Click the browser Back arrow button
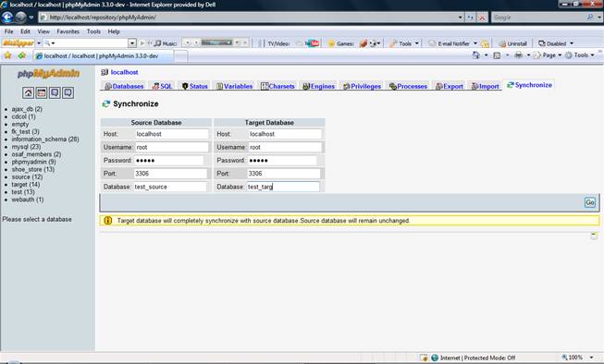This screenshot has width=604, height=364. pos(7,18)
